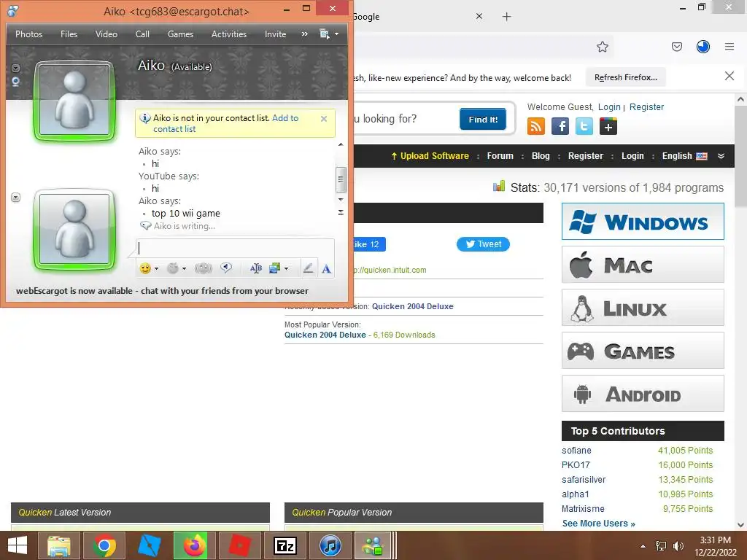Change font with the AB text icon

tap(256, 268)
